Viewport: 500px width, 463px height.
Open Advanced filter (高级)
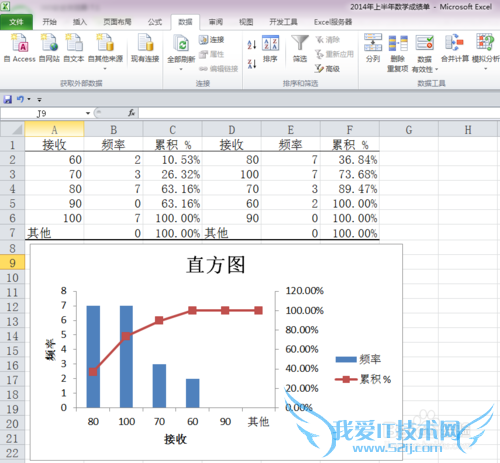pyautogui.click(x=327, y=69)
